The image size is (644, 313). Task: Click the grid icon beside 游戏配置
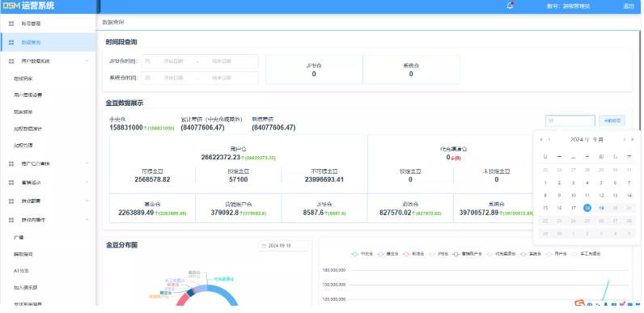11,201
